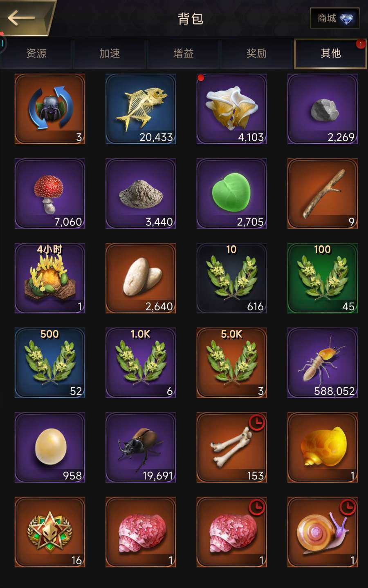Open the 加速 tab
The image size is (368, 588).
coord(110,53)
